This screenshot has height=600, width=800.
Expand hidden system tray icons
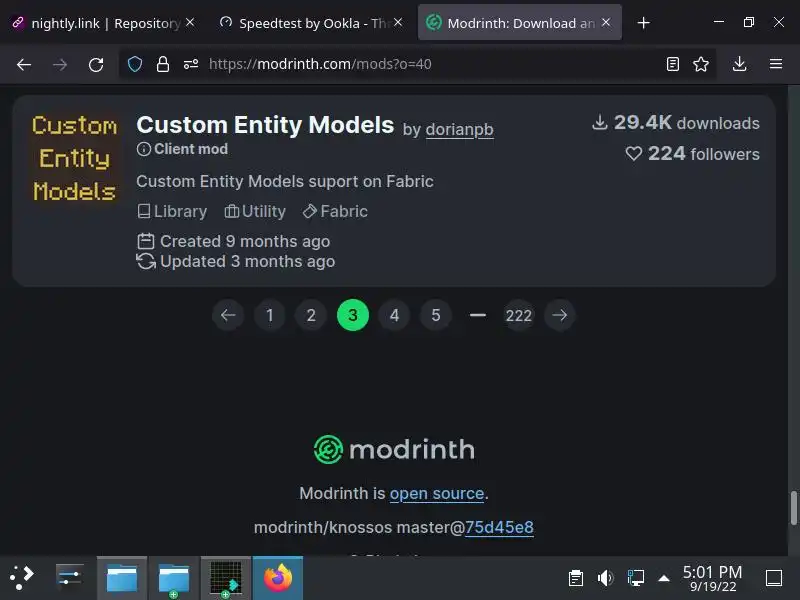pos(664,578)
